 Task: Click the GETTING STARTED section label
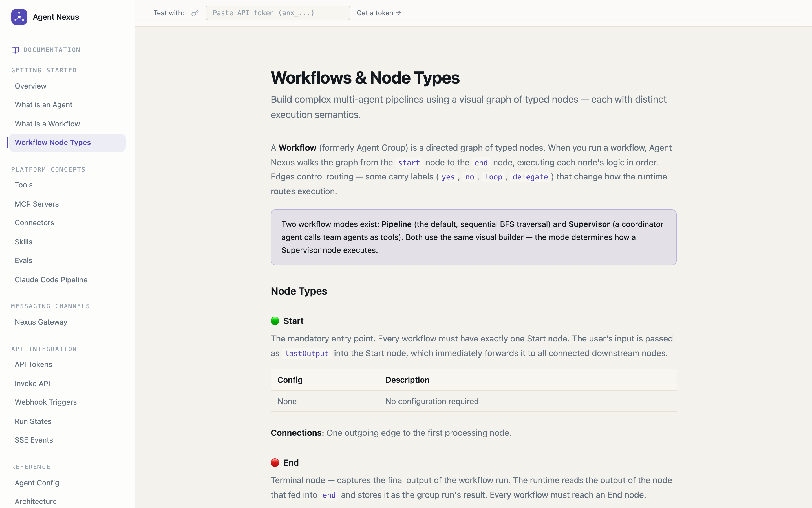44,70
